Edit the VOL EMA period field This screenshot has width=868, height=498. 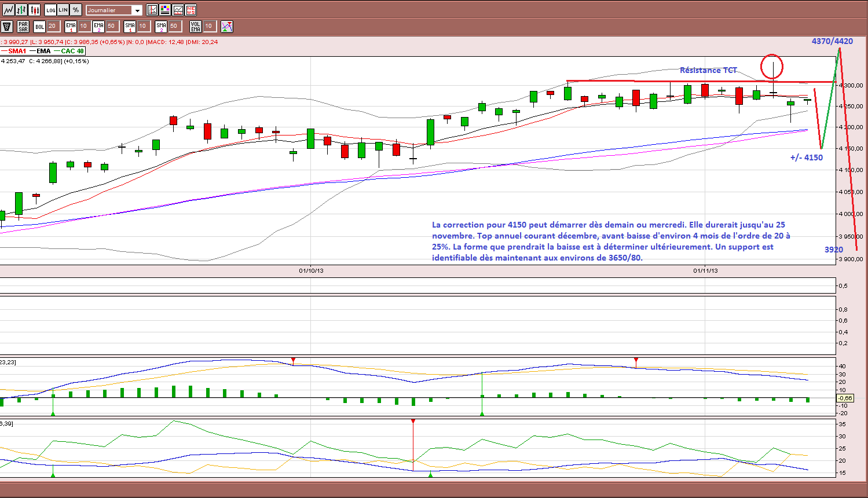click(x=210, y=26)
